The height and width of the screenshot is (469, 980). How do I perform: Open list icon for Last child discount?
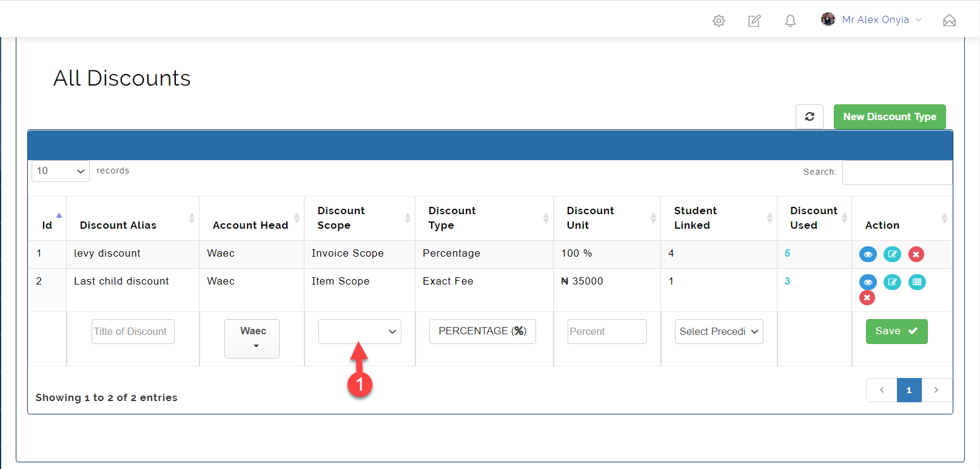click(917, 282)
